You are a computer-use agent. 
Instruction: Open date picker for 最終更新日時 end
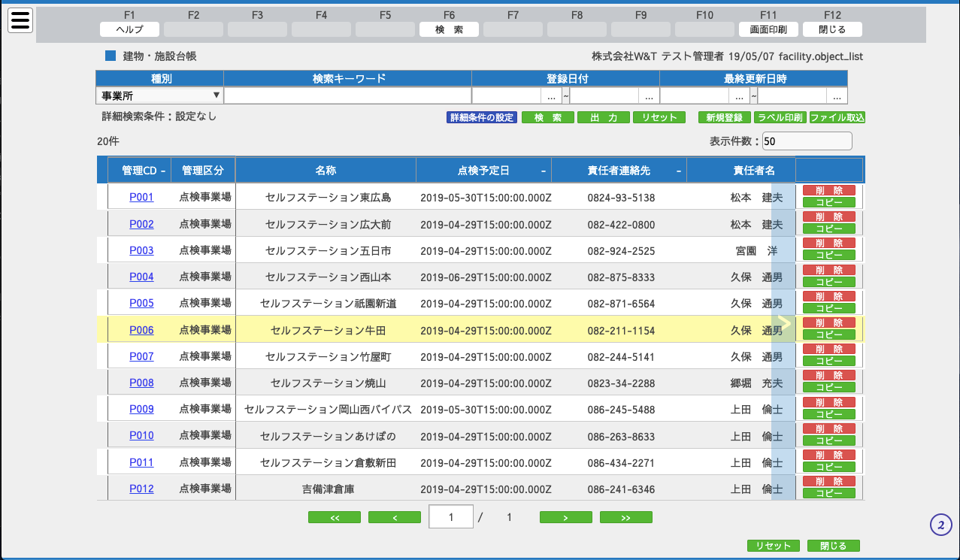pyautogui.click(x=837, y=96)
